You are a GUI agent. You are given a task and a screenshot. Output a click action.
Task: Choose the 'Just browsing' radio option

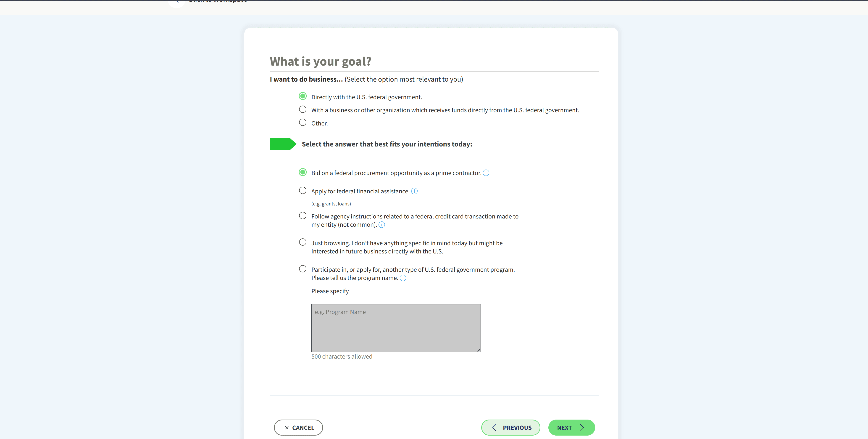[x=303, y=242]
